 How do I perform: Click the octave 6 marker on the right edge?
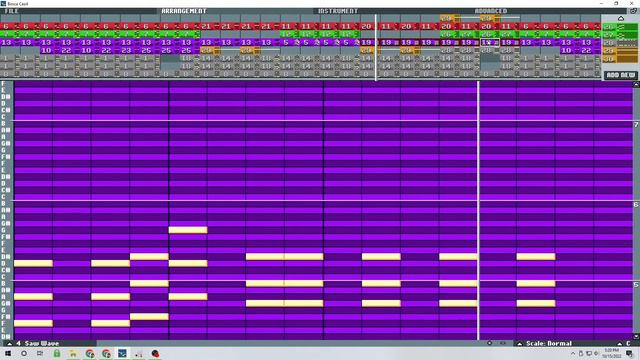click(636, 204)
